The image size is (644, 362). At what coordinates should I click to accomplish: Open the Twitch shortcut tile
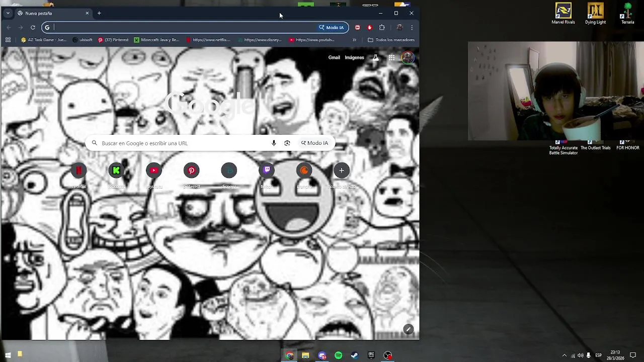tap(267, 171)
